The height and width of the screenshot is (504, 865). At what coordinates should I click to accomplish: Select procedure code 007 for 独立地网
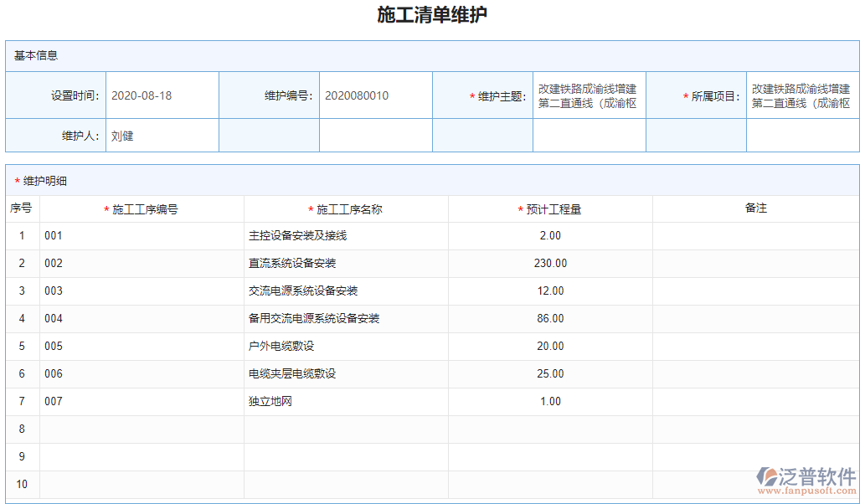(x=50, y=401)
